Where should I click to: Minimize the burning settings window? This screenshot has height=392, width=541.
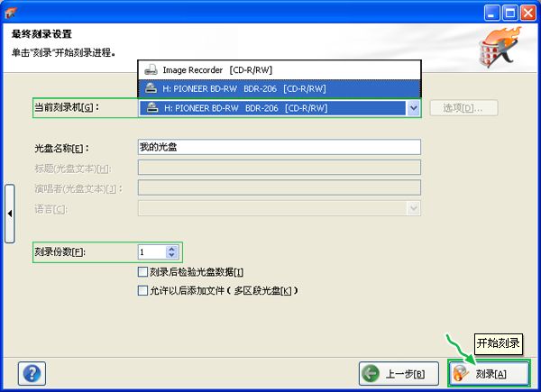point(491,14)
